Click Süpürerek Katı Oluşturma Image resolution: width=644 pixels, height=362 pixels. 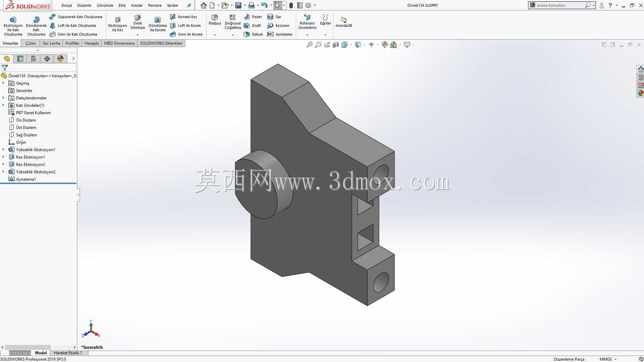[x=76, y=17]
